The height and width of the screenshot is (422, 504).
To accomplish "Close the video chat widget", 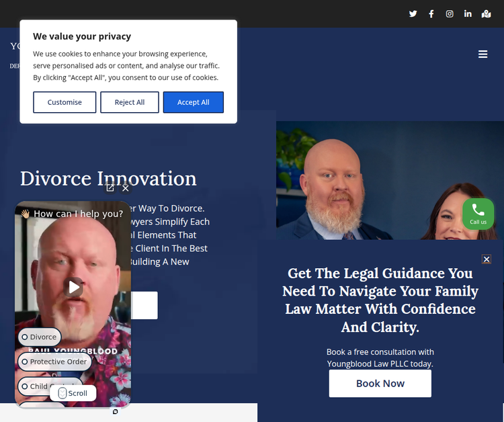I will click(x=126, y=188).
